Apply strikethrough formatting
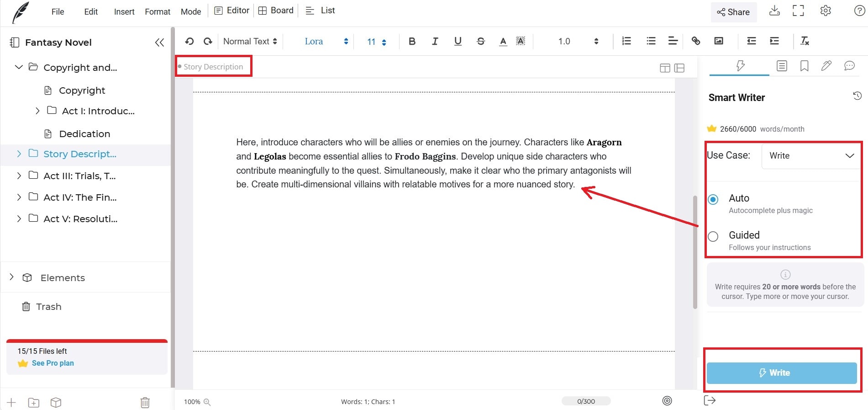 coord(481,41)
